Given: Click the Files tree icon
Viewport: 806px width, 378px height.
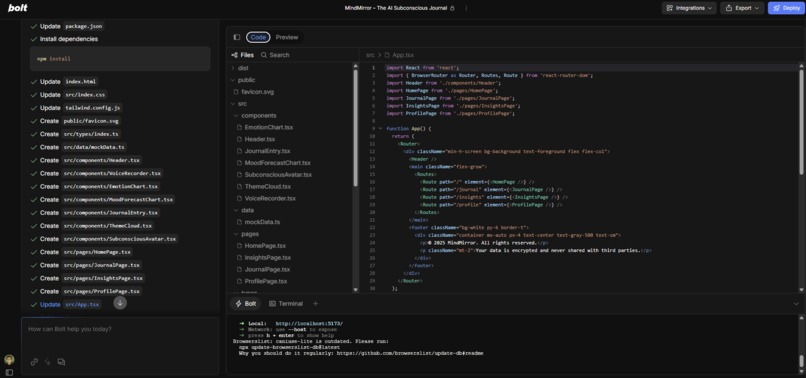Looking at the screenshot, I should pos(234,55).
